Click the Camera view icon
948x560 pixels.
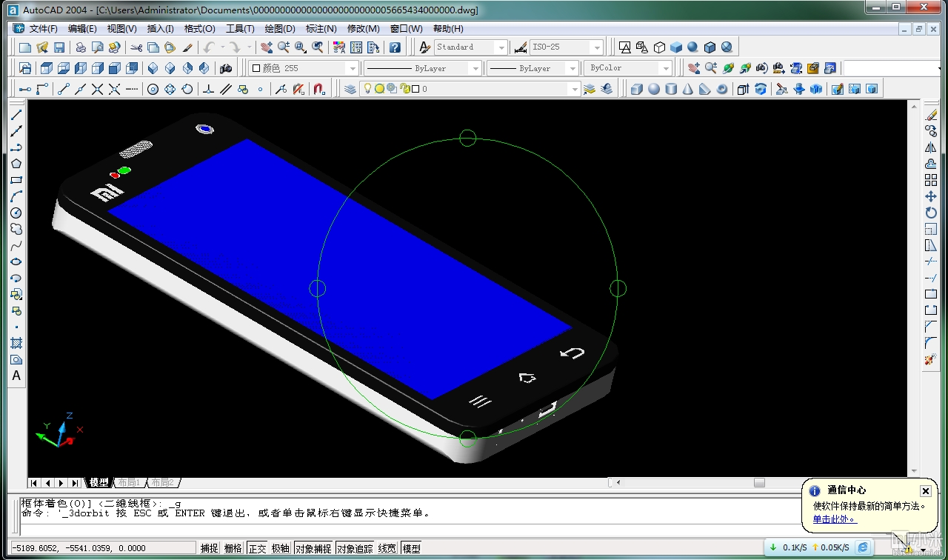point(226,68)
